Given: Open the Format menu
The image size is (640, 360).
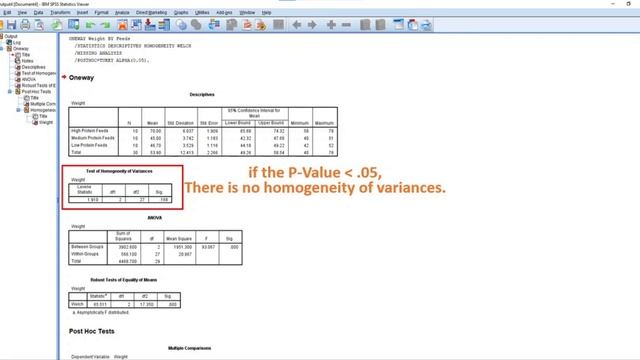Looking at the screenshot, I should pyautogui.click(x=102, y=13).
